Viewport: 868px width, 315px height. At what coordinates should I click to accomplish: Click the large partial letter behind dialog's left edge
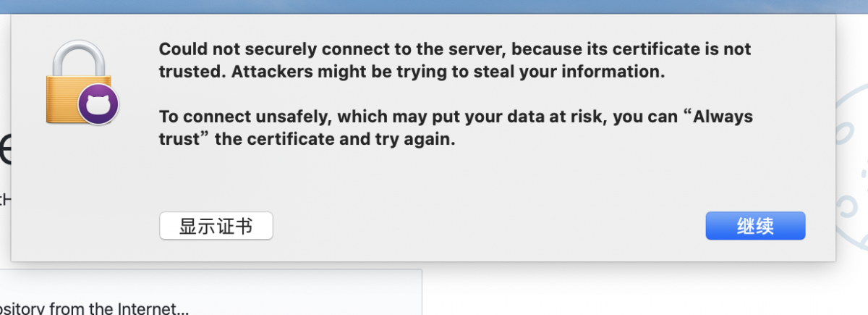click(x=5, y=148)
